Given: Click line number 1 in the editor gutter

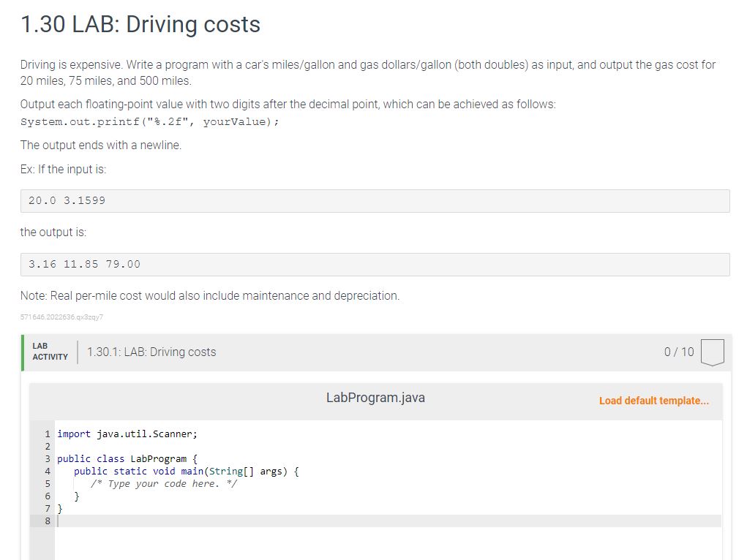Looking at the screenshot, I should point(47,434).
